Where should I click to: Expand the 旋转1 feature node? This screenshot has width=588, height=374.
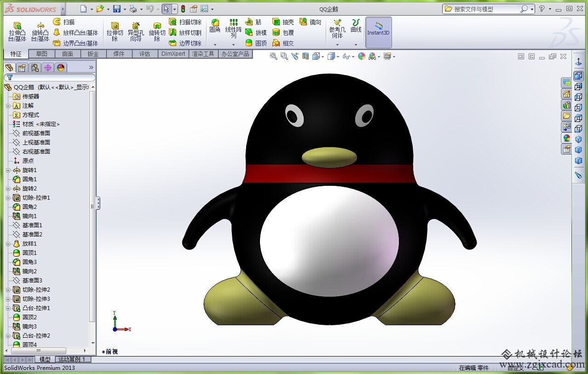8,170
